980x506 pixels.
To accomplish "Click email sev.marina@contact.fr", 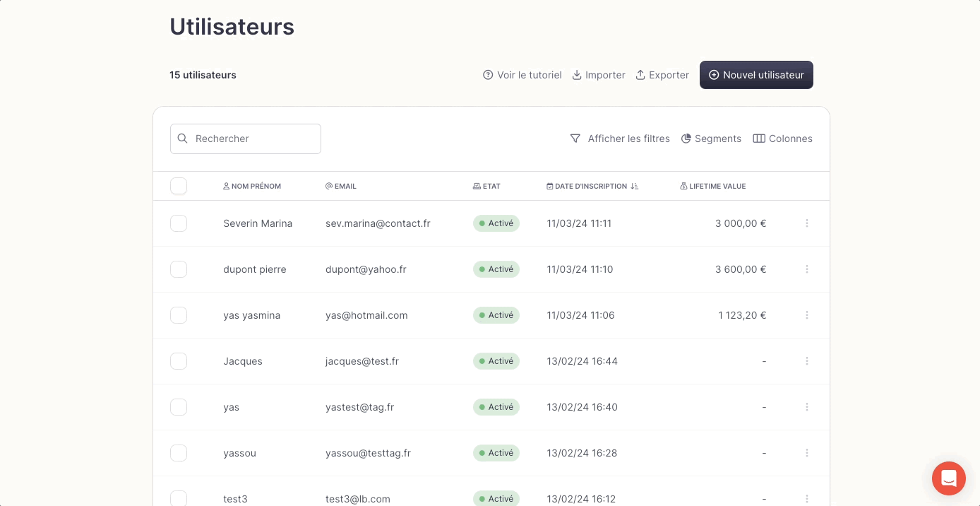I will [378, 223].
